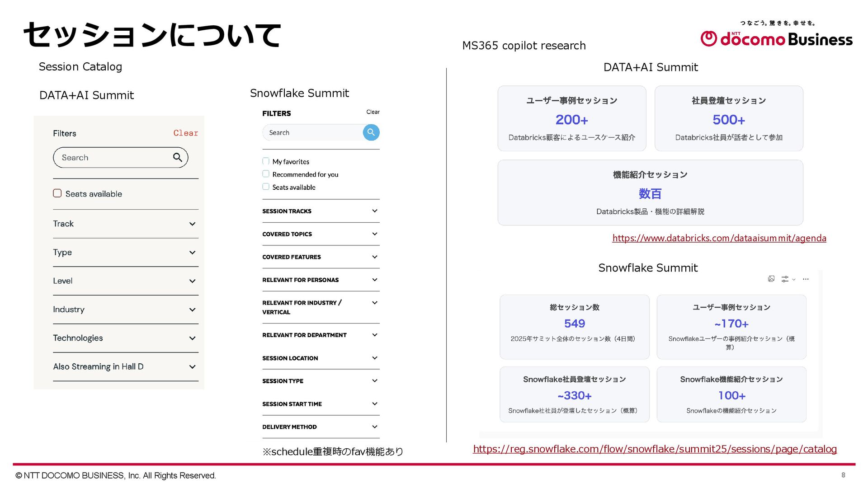Click into the DATA+AI Summit Search field
This screenshot has width=868, height=488.
click(121, 157)
